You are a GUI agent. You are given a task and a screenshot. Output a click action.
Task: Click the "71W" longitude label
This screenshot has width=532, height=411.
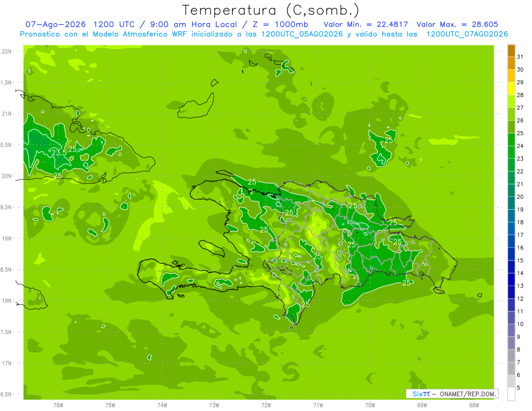318,405
